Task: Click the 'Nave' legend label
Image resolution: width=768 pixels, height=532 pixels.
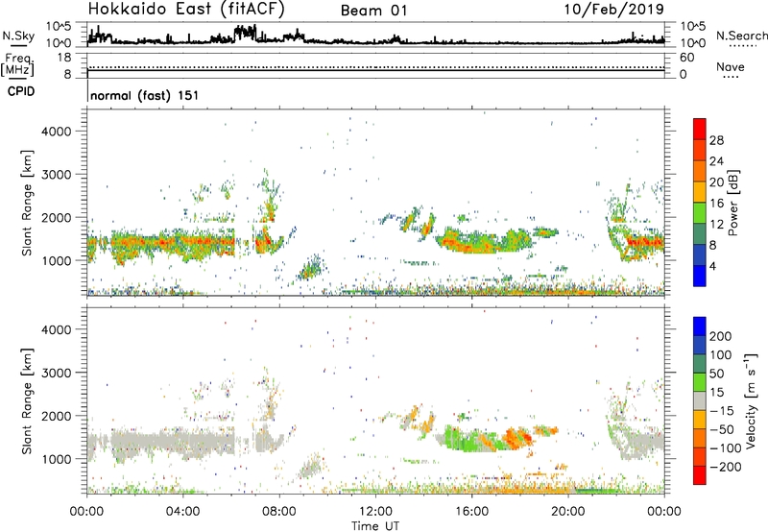Action: (731, 67)
